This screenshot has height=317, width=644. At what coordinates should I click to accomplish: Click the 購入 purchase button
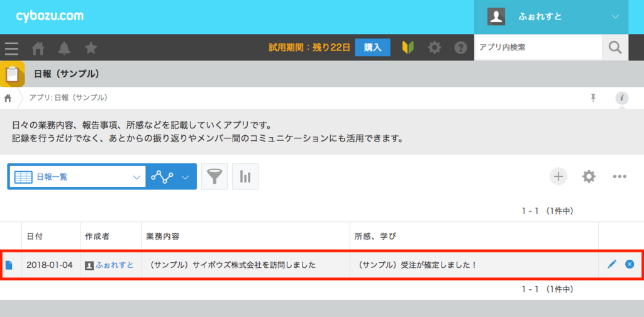pyautogui.click(x=372, y=48)
